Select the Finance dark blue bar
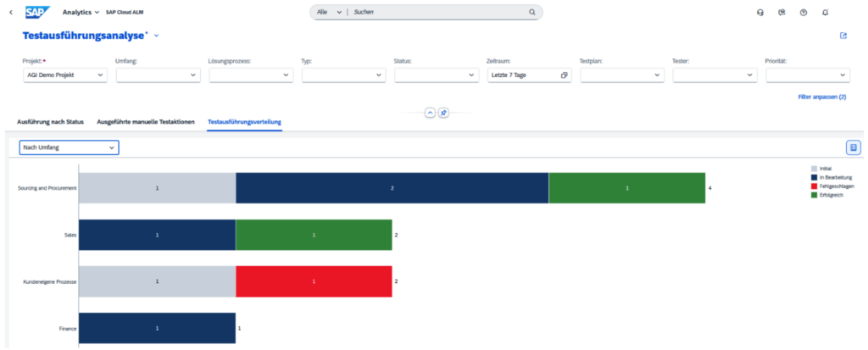The width and height of the screenshot is (868, 350). coord(157,328)
